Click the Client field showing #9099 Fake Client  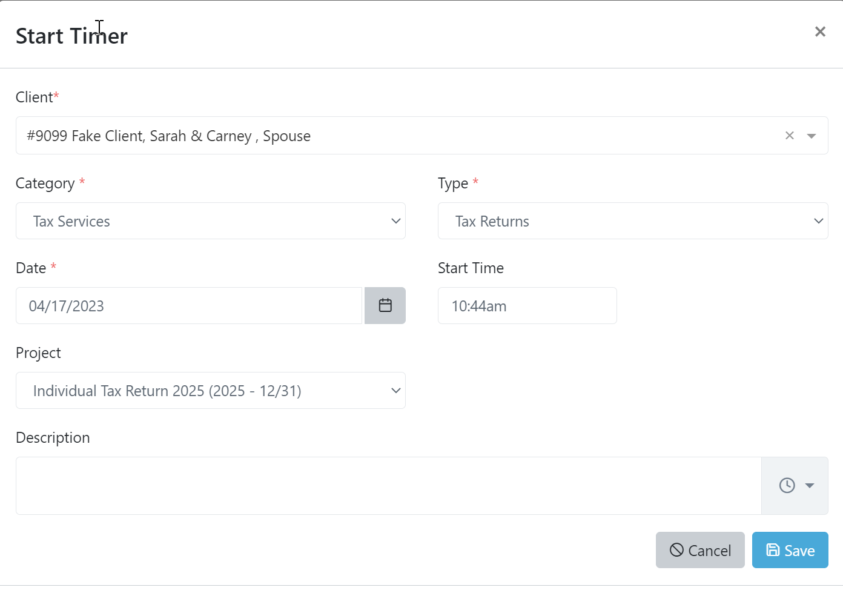pos(363,136)
